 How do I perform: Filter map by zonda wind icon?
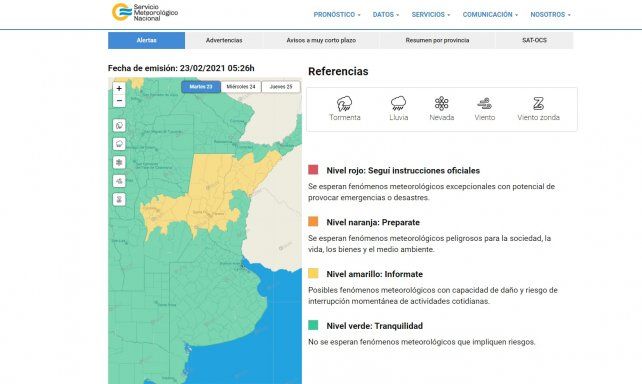tap(119, 199)
